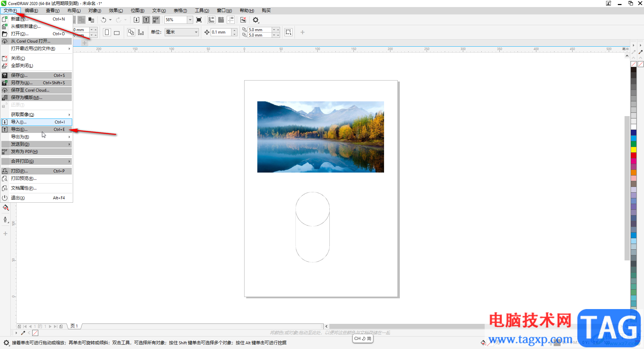This screenshot has width=644, height=349.
Task: Click the 页 1 page tab
Action: coord(74,326)
